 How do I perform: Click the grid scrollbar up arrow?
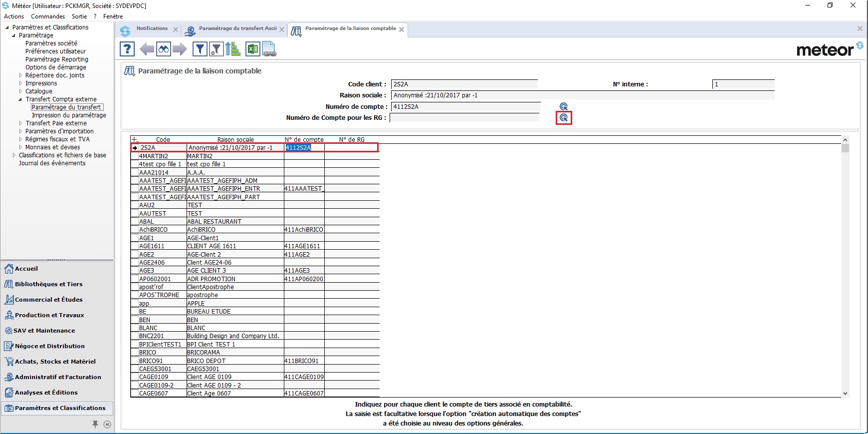click(845, 140)
